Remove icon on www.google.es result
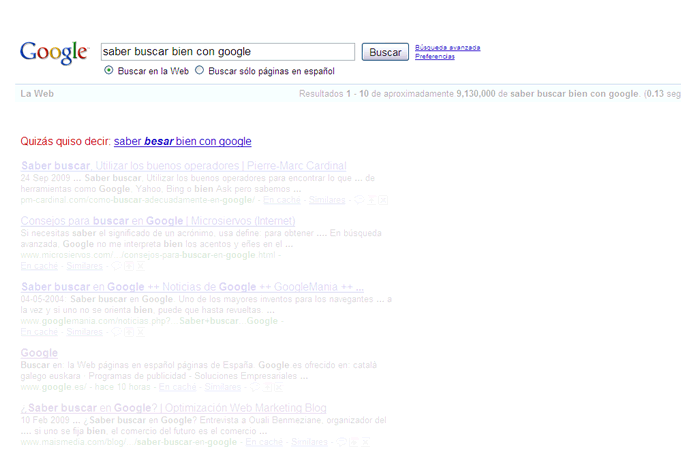Screen dimensions: 688x456 point(279,387)
